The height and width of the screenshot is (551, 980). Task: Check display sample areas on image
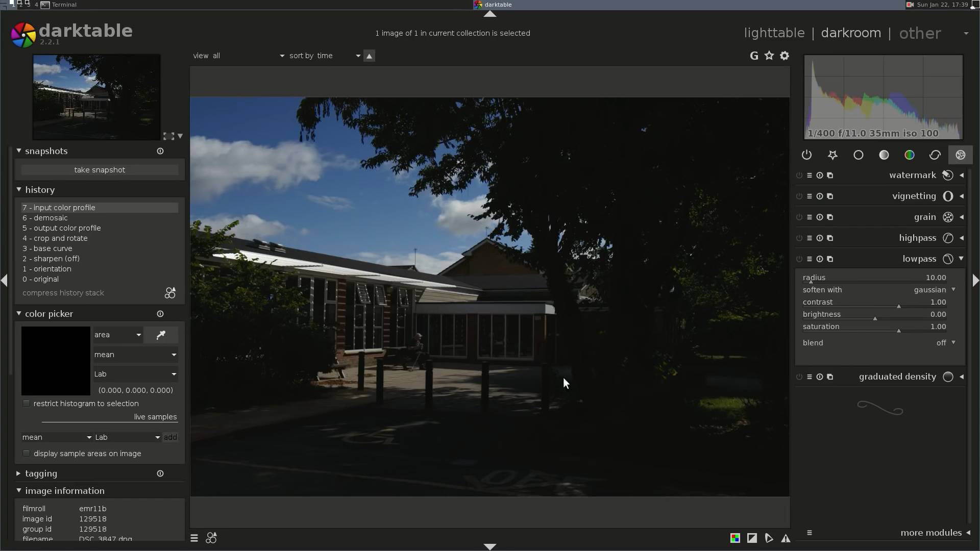tap(27, 454)
